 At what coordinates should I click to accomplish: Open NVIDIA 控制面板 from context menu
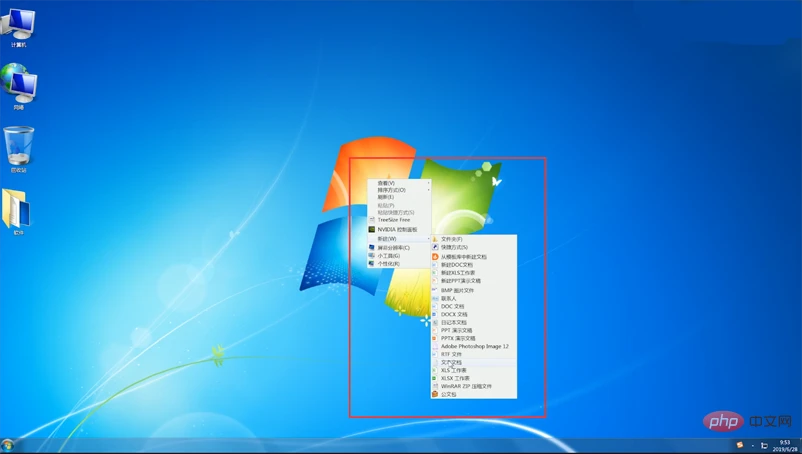pyautogui.click(x=399, y=230)
